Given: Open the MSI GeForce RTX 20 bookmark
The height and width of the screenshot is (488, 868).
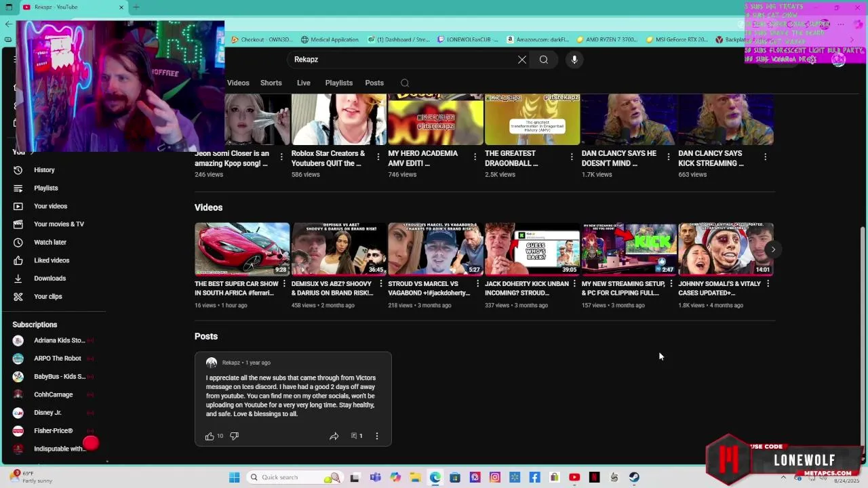Looking at the screenshot, I should (x=677, y=40).
